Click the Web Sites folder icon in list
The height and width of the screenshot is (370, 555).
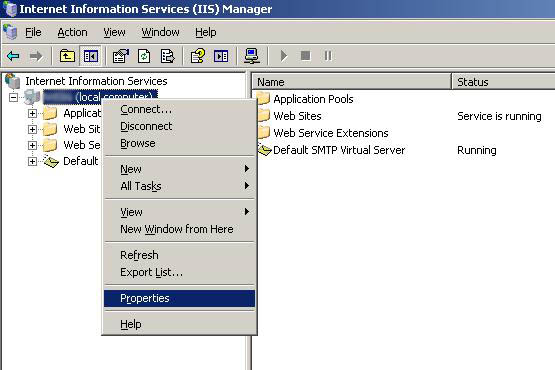coord(264,116)
